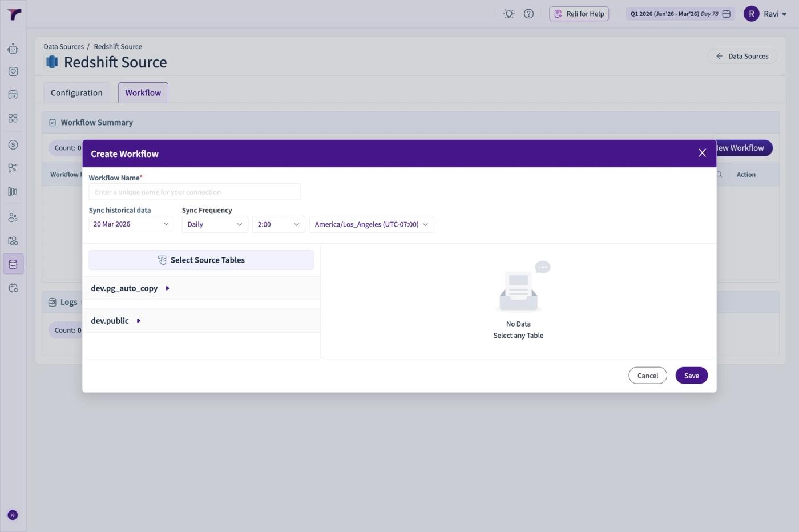799x532 pixels.
Task: Click the Redshift logo icon
Action: pyautogui.click(x=52, y=62)
